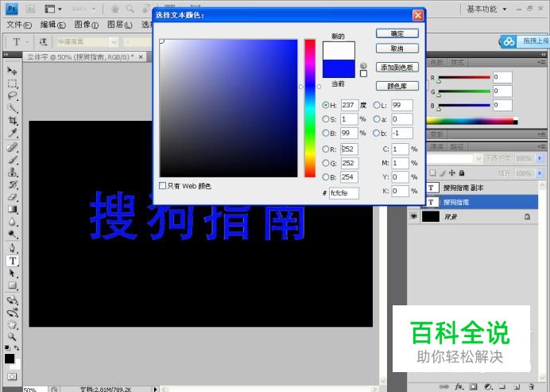Select the Lab a channel radio button

[x=377, y=119]
